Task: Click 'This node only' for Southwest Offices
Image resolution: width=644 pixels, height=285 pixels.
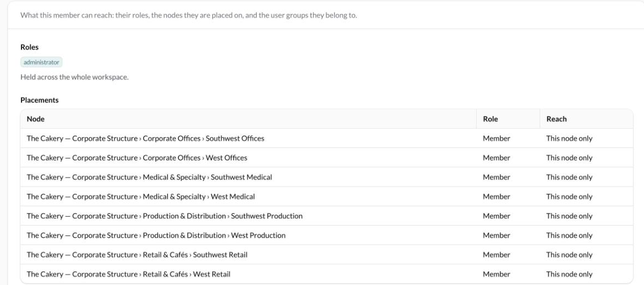Action: (569, 139)
